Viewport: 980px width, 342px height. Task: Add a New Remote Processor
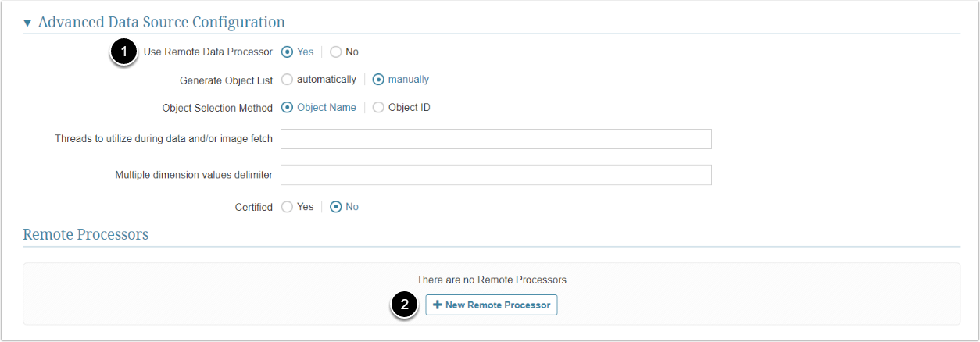pos(492,305)
